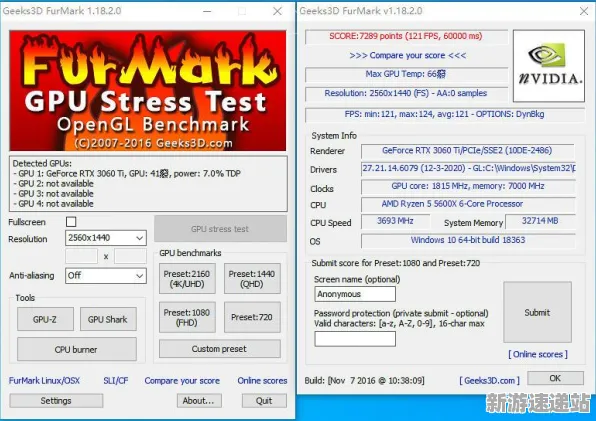Run the Preset:2160 (4K/UHD) benchmark

(187, 279)
